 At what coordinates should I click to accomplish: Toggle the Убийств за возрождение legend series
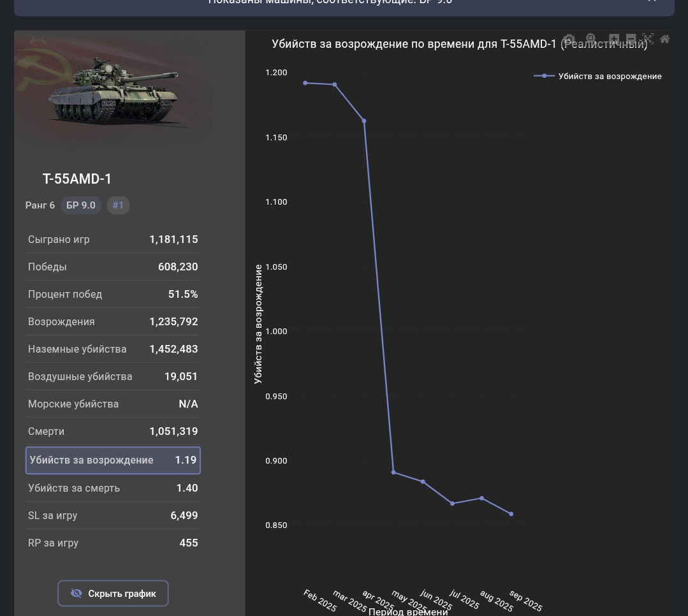pyautogui.click(x=598, y=76)
